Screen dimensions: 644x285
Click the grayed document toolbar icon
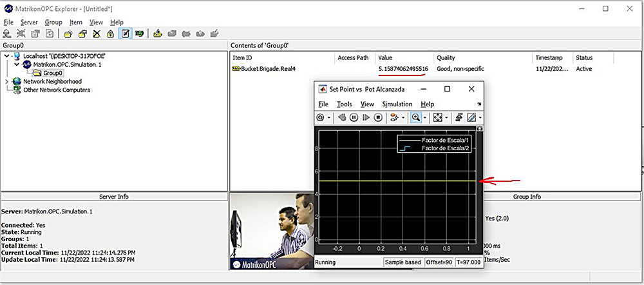click(50, 34)
